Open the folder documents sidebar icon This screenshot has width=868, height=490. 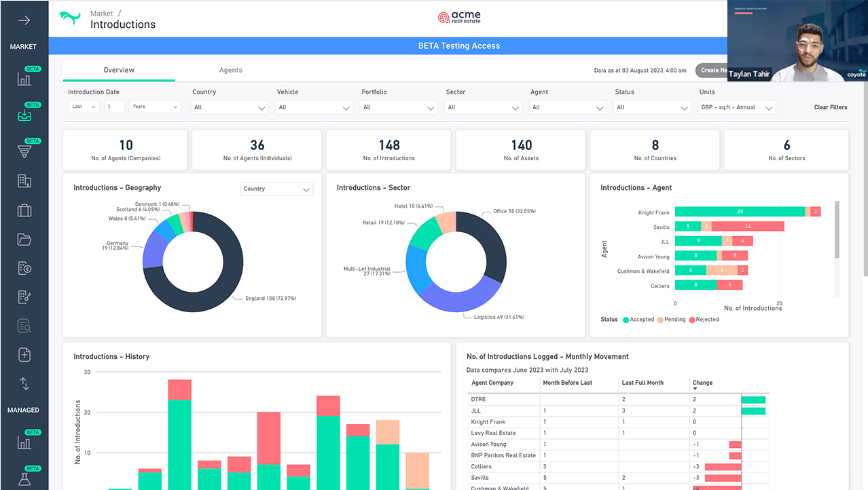[24, 239]
